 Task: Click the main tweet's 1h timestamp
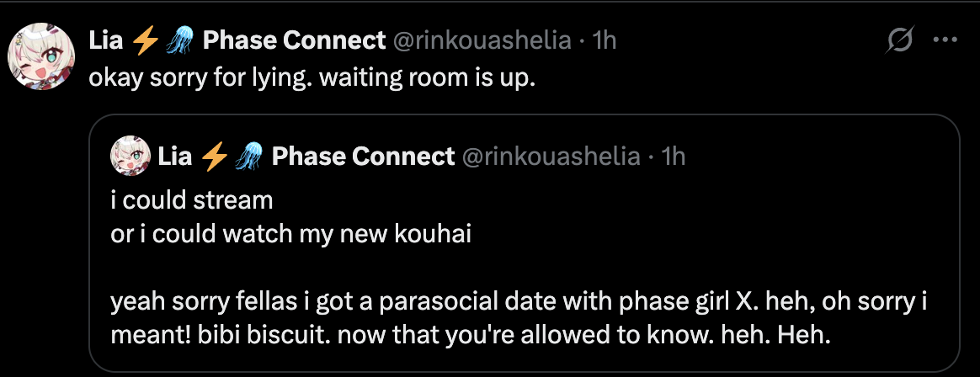click(x=604, y=40)
